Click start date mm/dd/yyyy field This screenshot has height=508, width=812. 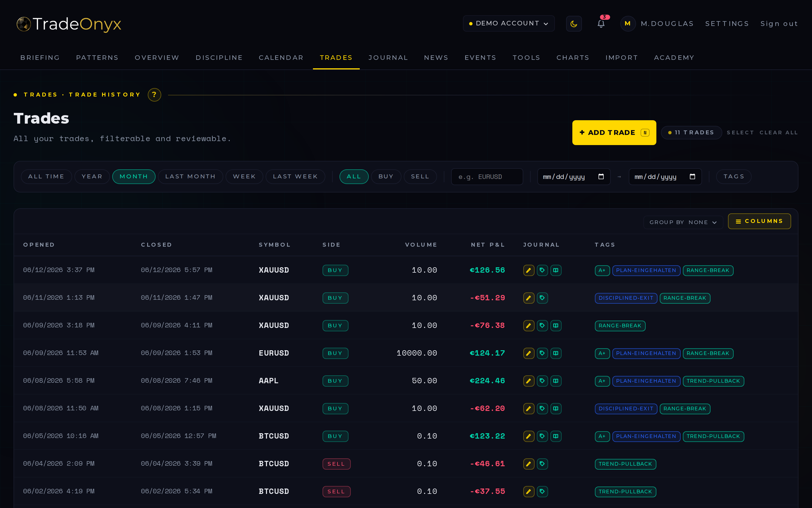(x=574, y=177)
